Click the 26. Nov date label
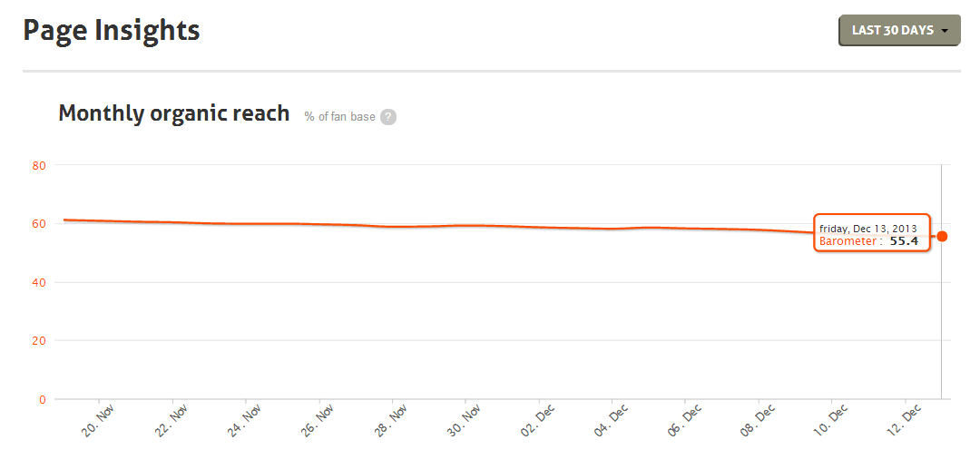The height and width of the screenshot is (469, 980). 320,421
